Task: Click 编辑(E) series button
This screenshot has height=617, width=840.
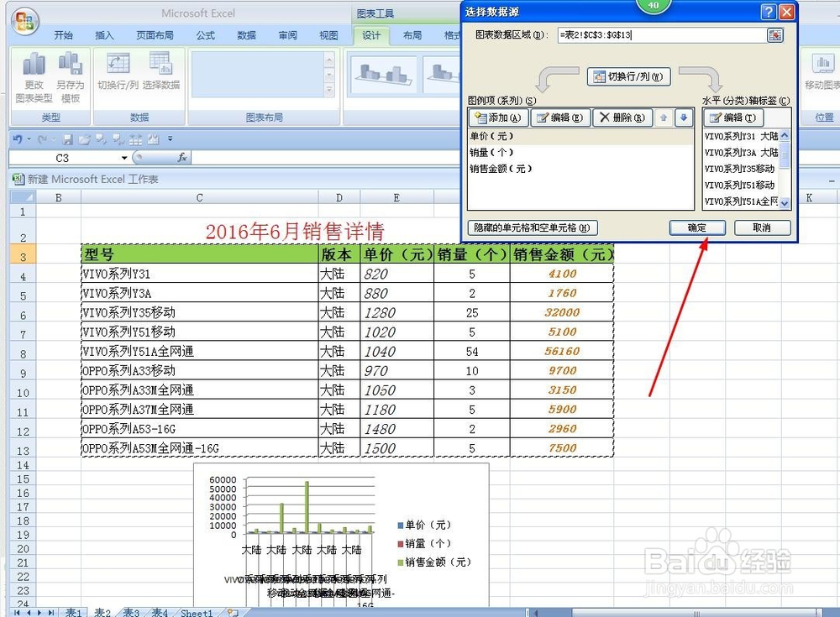Action: pyautogui.click(x=560, y=118)
